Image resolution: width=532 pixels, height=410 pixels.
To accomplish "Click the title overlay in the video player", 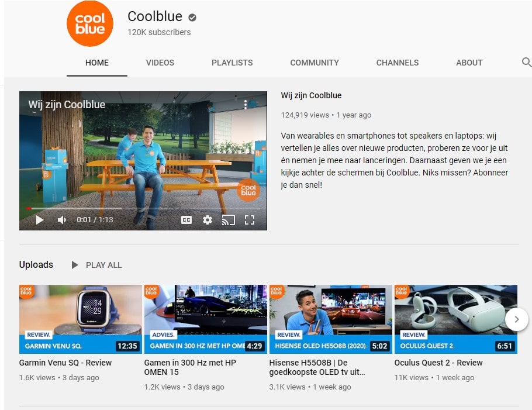I will pos(67,105).
